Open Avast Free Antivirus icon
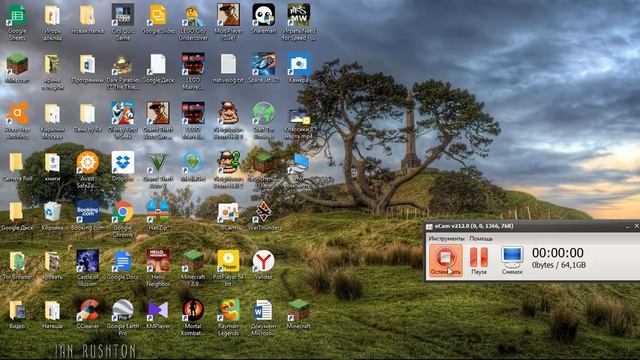The image size is (640, 360). coord(17,121)
